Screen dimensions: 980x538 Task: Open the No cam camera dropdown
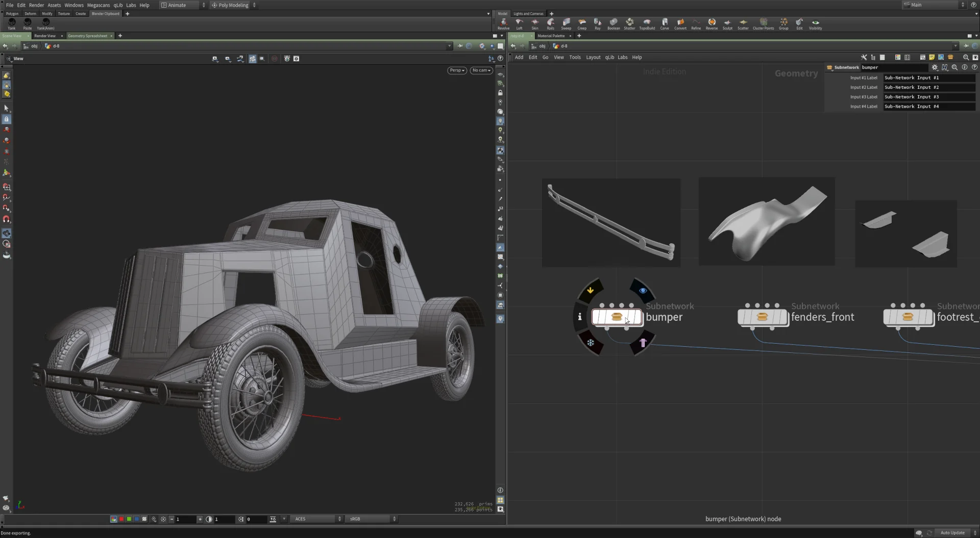481,70
